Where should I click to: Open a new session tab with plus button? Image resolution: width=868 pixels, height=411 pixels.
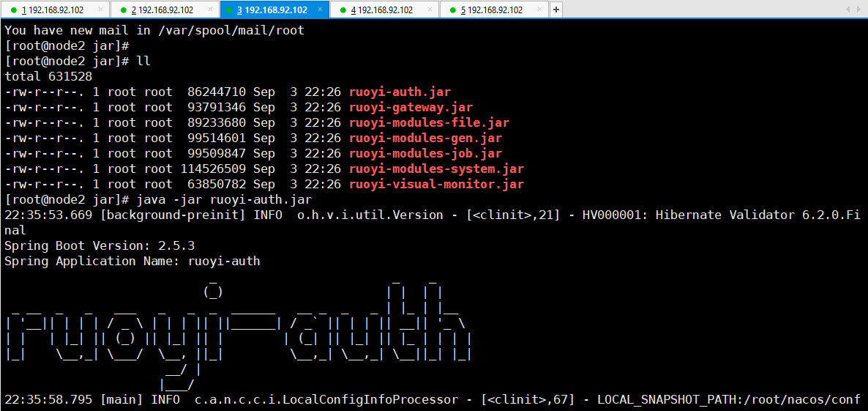[556, 10]
